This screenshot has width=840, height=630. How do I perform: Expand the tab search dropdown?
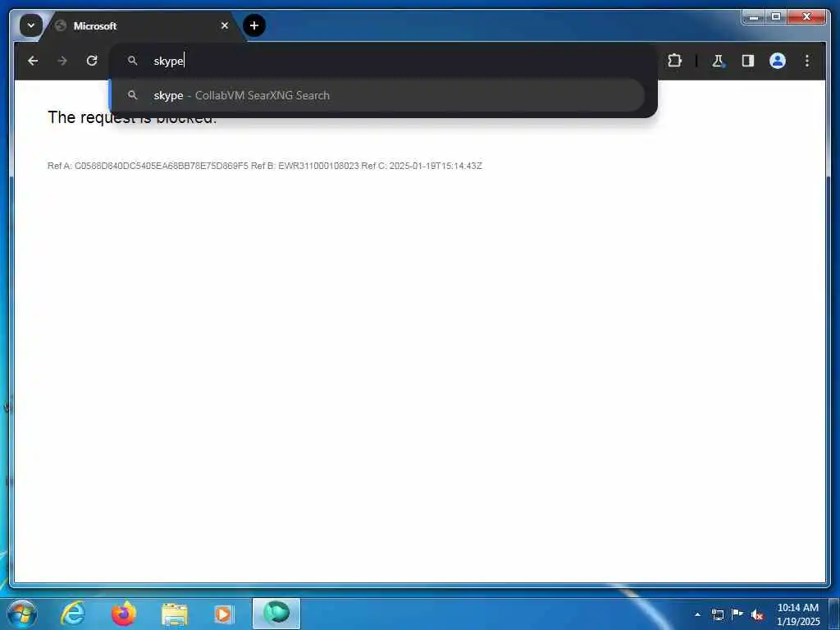point(30,25)
